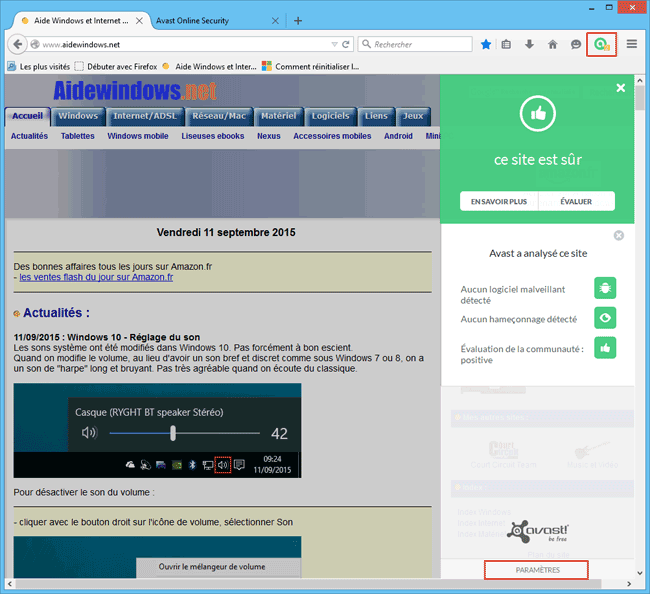Screen dimensions: 650x594
Task: Open the Firefox downloads arrow icon
Action: coord(529,44)
